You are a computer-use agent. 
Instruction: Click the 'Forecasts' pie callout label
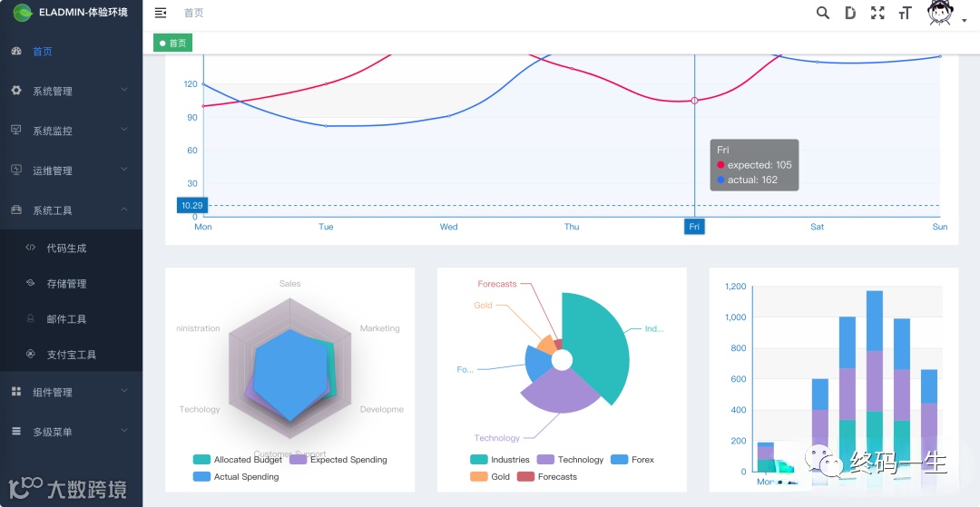coord(497,284)
